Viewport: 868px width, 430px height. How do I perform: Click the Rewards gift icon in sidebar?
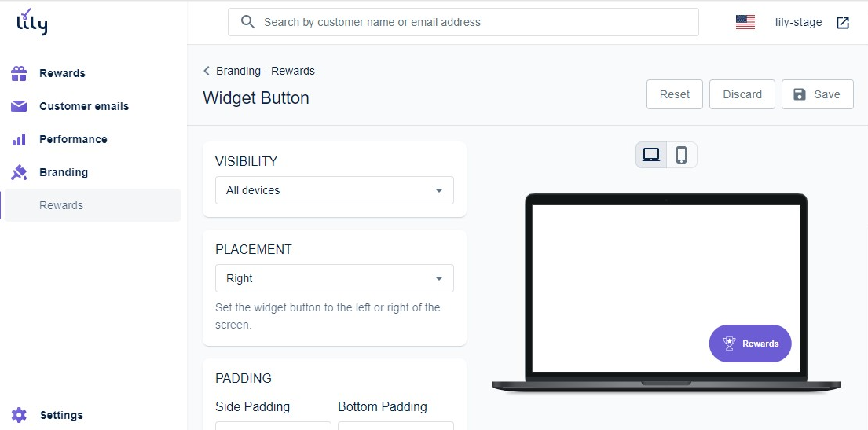tap(20, 73)
